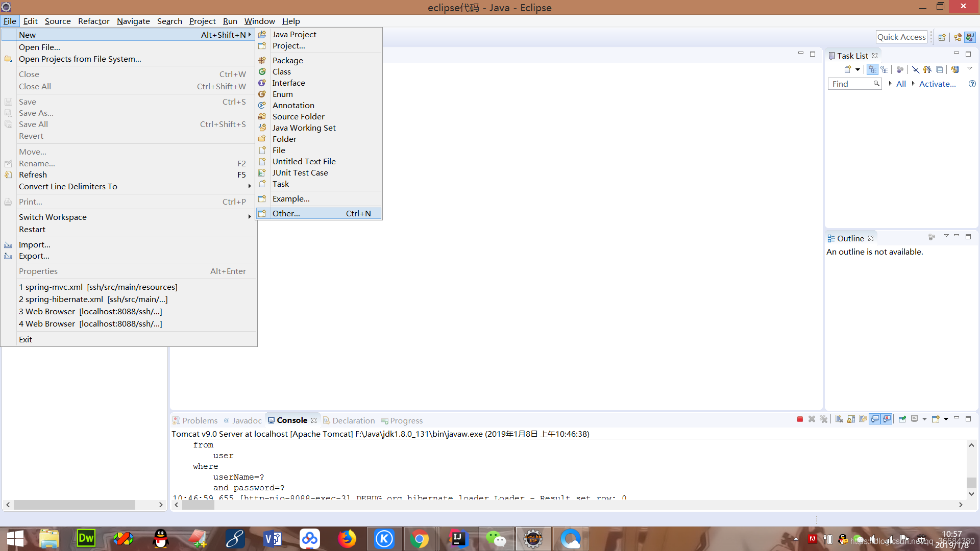The width and height of the screenshot is (980, 551).
Task: Click Package Explorer horizontal scrollbar thumb
Action: [x=75, y=505]
